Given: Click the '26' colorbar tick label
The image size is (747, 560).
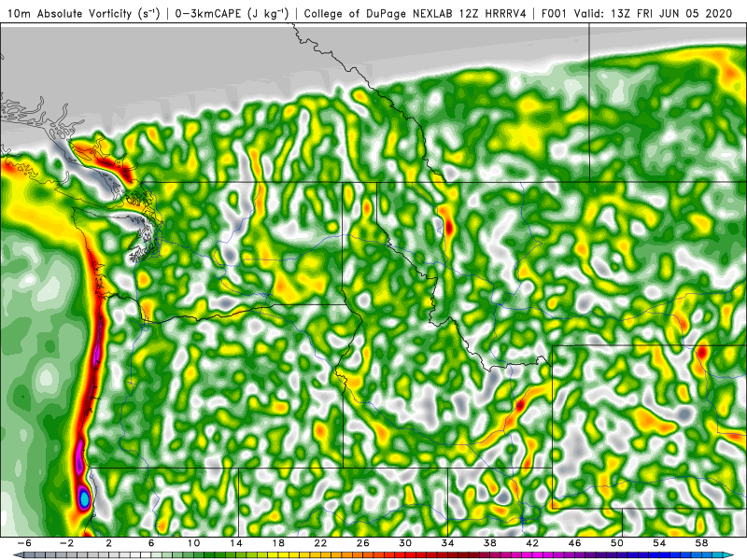Looking at the screenshot, I should pyautogui.click(x=363, y=543).
